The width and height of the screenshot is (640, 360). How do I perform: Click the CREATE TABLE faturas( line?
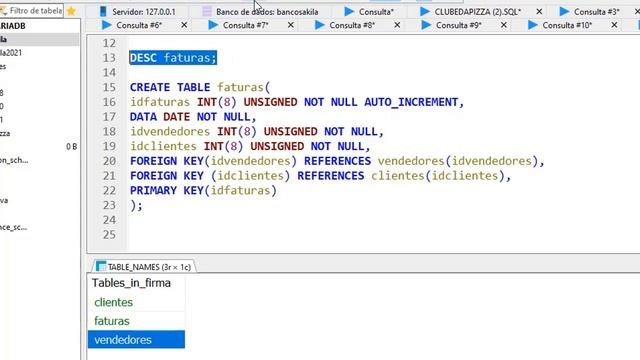200,87
